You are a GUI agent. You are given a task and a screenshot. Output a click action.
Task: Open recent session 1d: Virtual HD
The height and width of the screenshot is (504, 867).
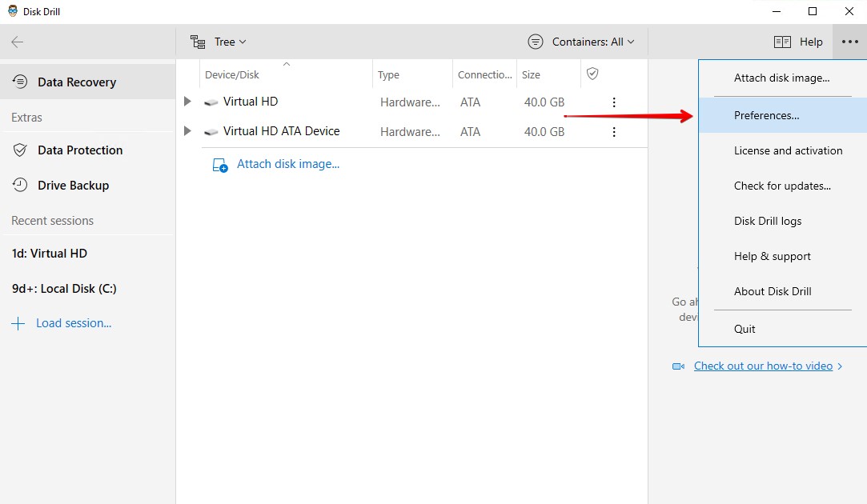[x=49, y=254]
